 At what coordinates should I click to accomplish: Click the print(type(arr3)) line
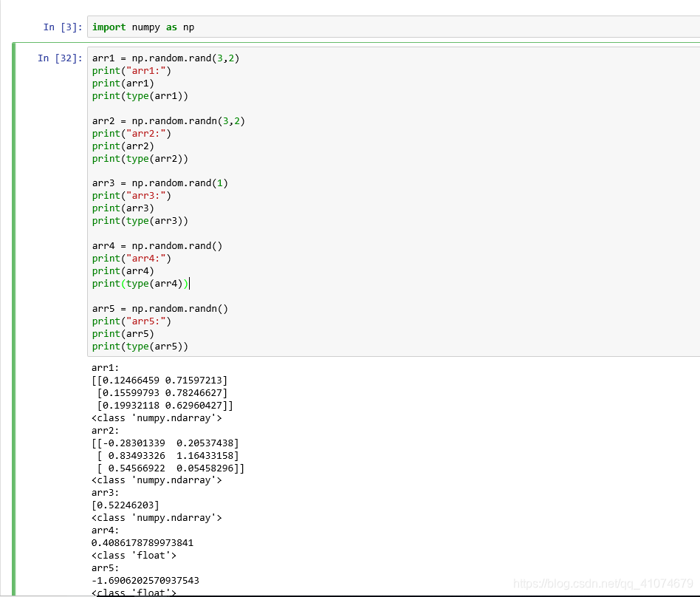click(x=140, y=221)
